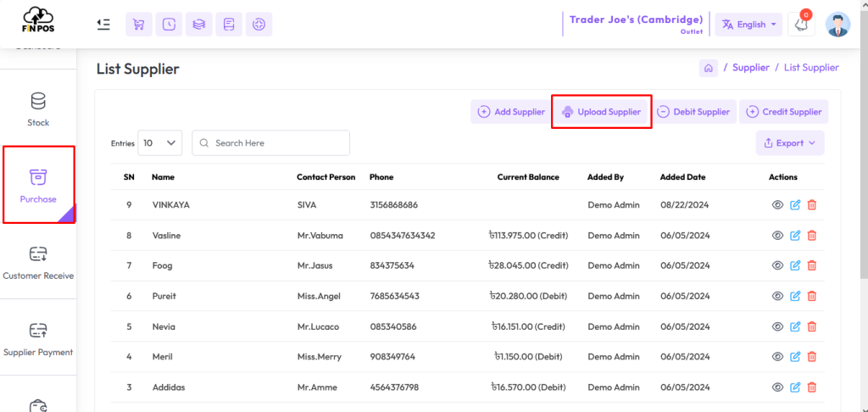Delete the Vasline supplier row
868x412 pixels.
pos(811,236)
